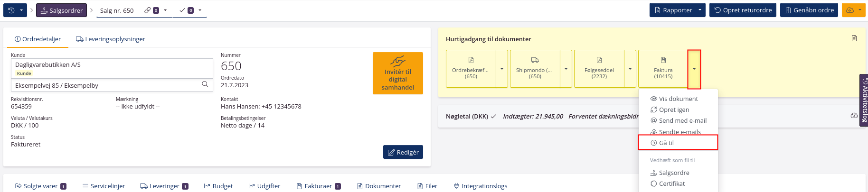Select Gå til menu entry

(678, 143)
